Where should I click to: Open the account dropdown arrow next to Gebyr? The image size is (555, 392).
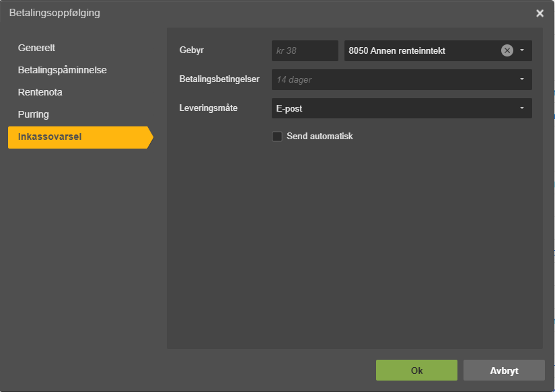522,50
